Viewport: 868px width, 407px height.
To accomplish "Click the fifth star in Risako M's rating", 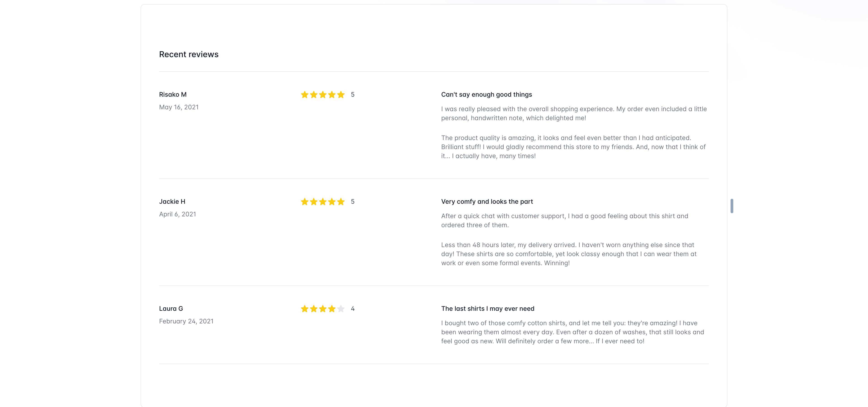I will click(x=341, y=95).
